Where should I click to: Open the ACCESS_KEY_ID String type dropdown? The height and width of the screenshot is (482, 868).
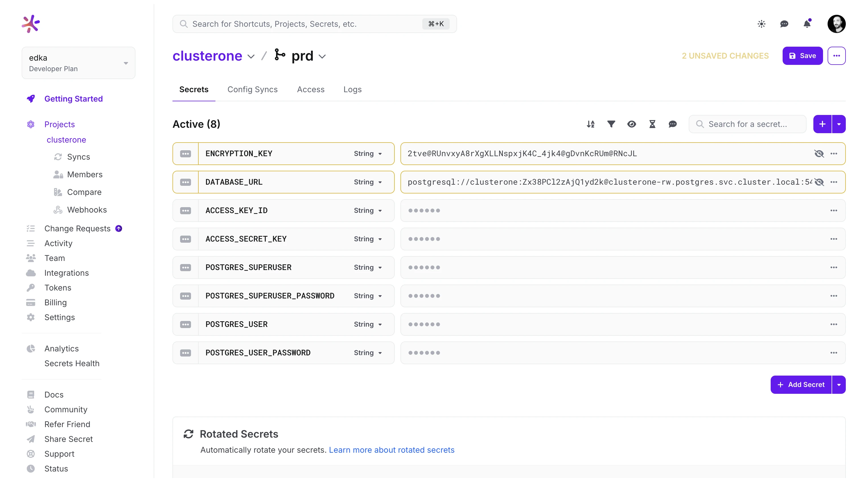click(x=368, y=211)
